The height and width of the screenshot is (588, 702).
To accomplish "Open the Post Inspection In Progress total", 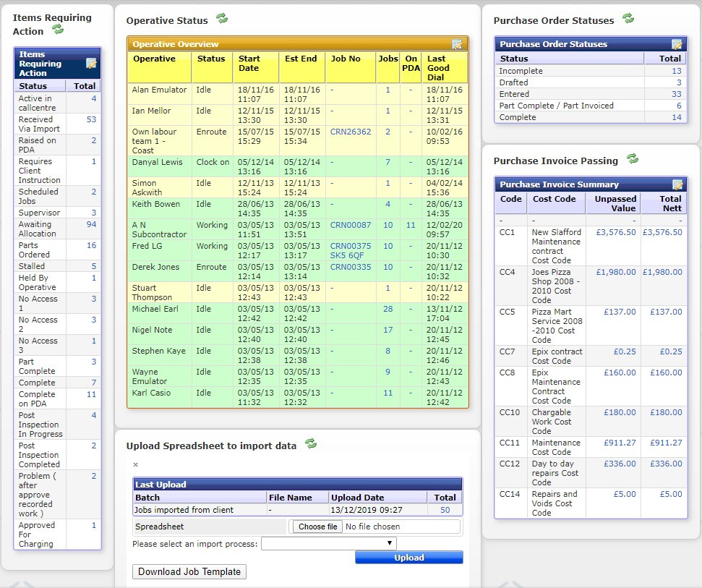I will click(x=93, y=415).
